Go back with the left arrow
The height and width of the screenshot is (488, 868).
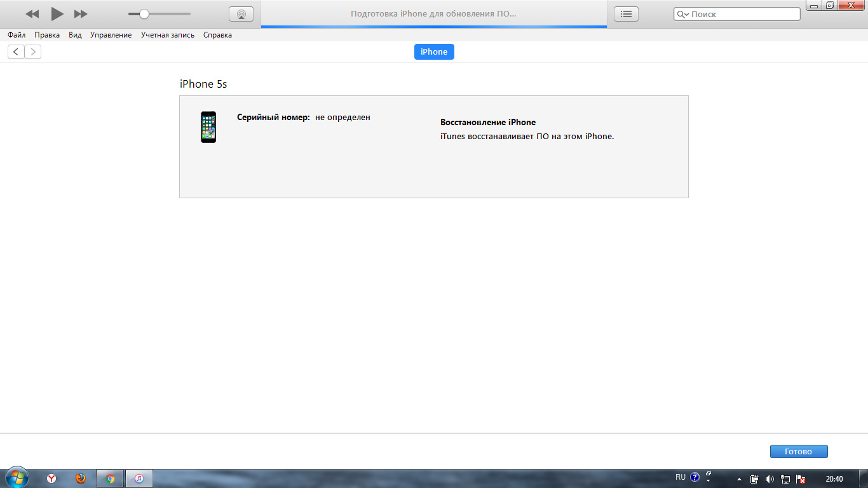(x=16, y=52)
